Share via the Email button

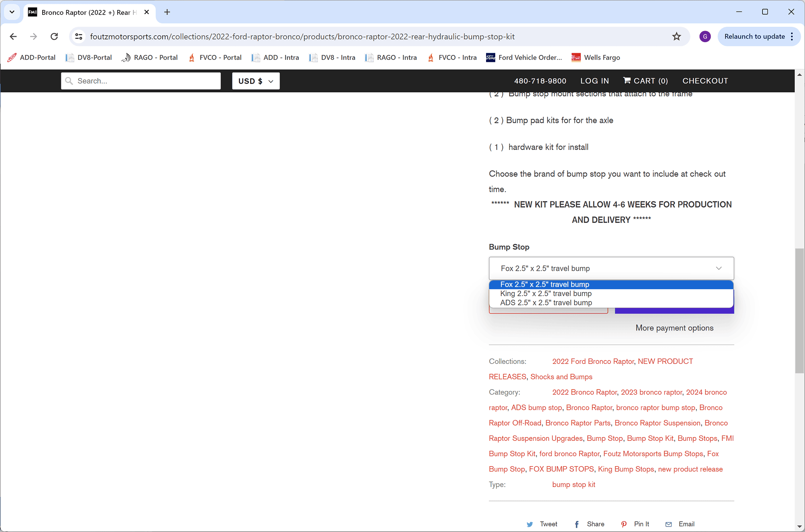coord(680,524)
